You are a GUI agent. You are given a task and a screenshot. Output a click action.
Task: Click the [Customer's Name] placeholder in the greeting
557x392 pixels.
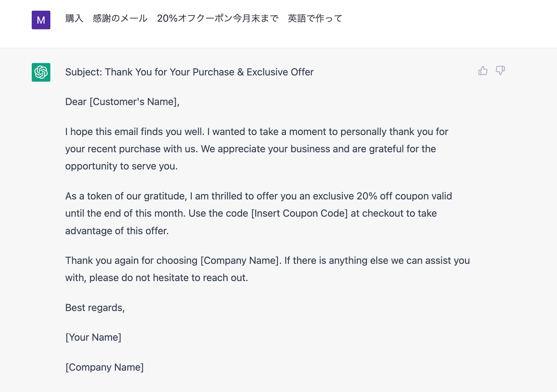pos(133,102)
